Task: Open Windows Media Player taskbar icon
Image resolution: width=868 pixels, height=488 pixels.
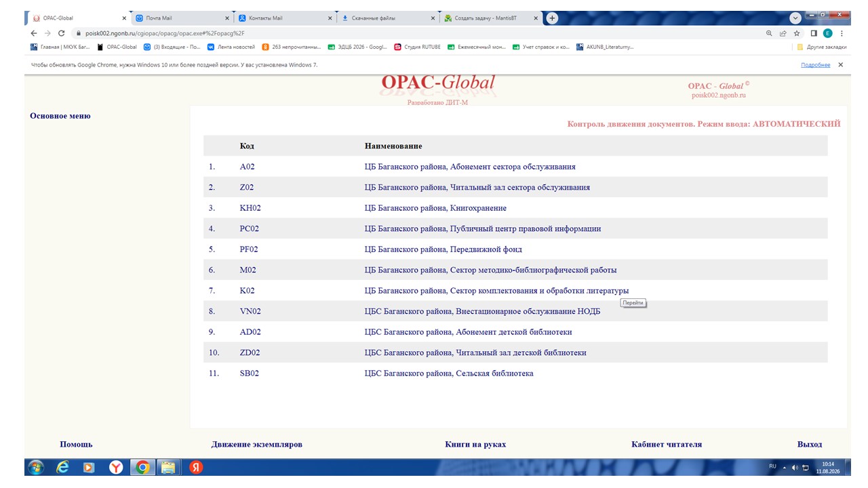Action: pos(89,467)
